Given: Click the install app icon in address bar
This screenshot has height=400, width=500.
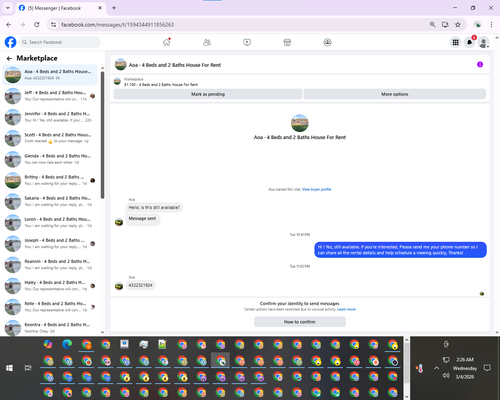Looking at the screenshot, I should coord(445,25).
